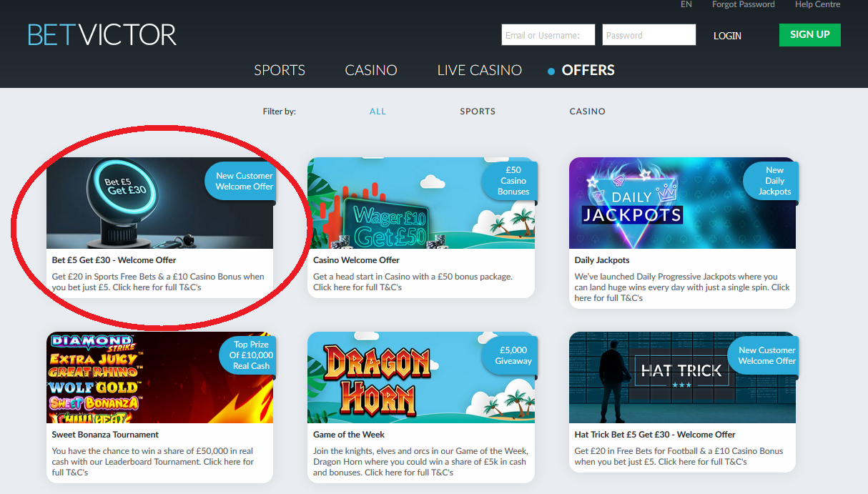Open the Forgot Password link
868x494 pixels.
744,4
